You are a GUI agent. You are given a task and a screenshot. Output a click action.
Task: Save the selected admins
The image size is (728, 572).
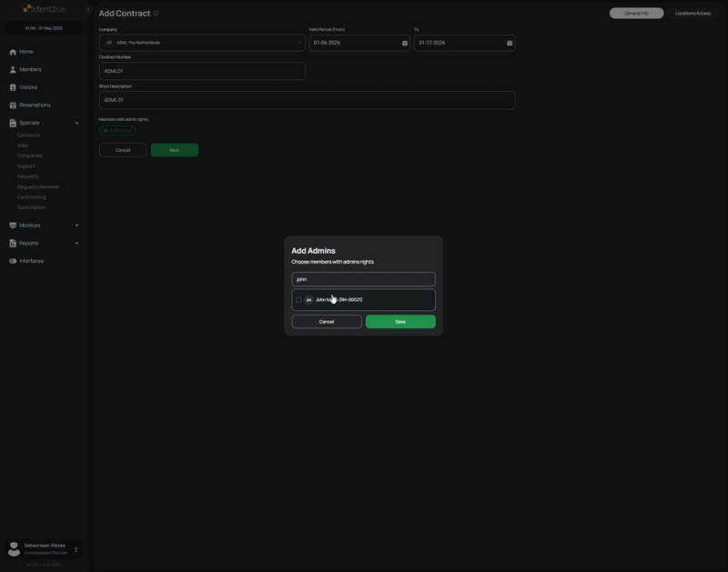coord(400,322)
